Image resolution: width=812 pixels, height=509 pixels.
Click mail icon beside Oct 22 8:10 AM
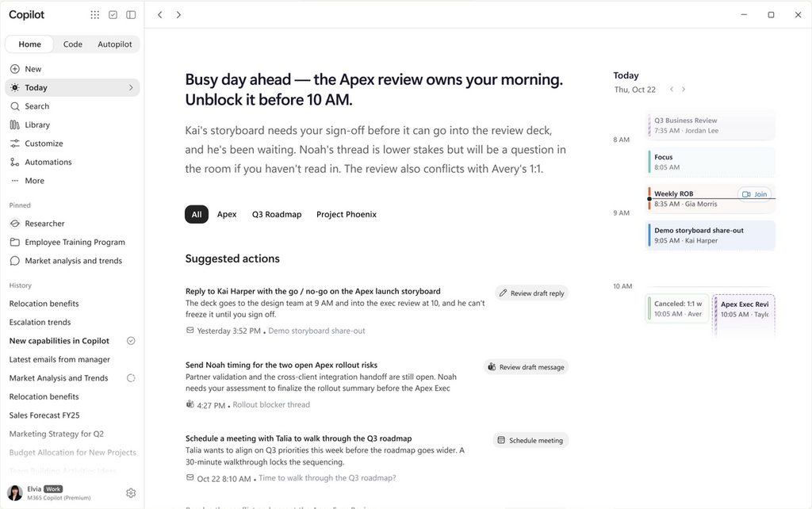coord(190,478)
